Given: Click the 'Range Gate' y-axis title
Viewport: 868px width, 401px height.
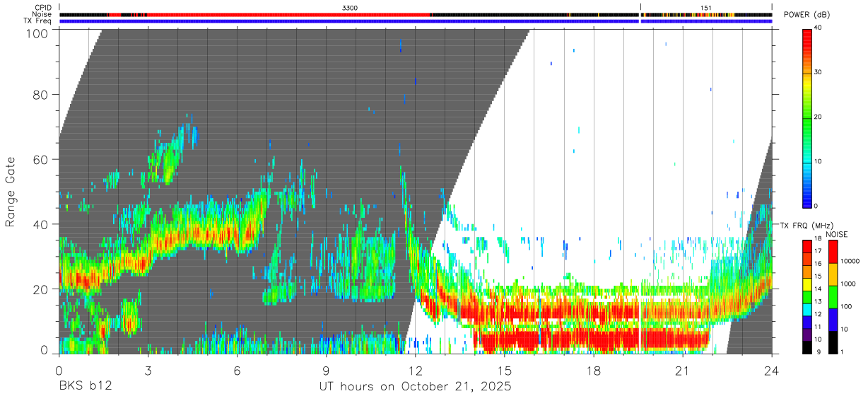Looking at the screenshot, I should (x=11, y=192).
